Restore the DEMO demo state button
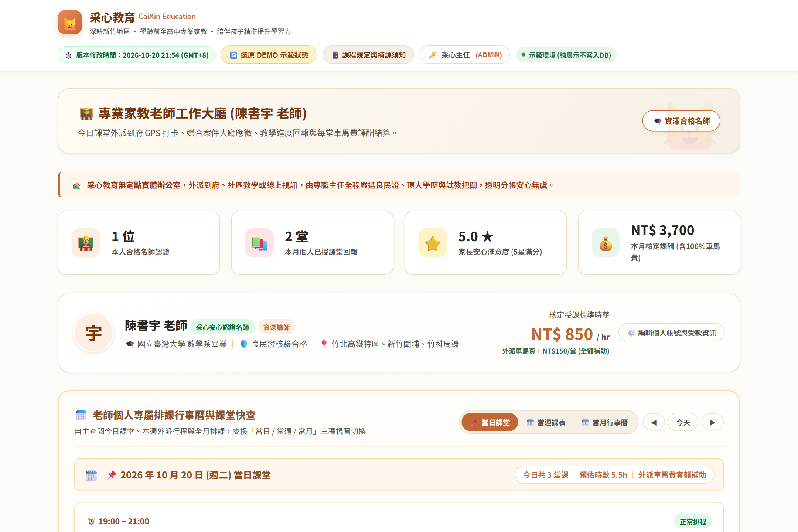 [x=269, y=55]
